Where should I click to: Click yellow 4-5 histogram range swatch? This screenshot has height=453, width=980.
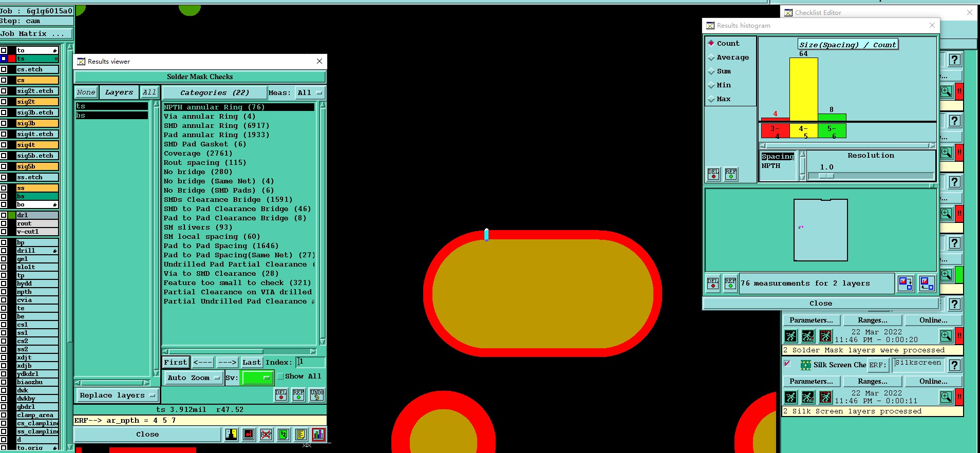click(x=804, y=131)
